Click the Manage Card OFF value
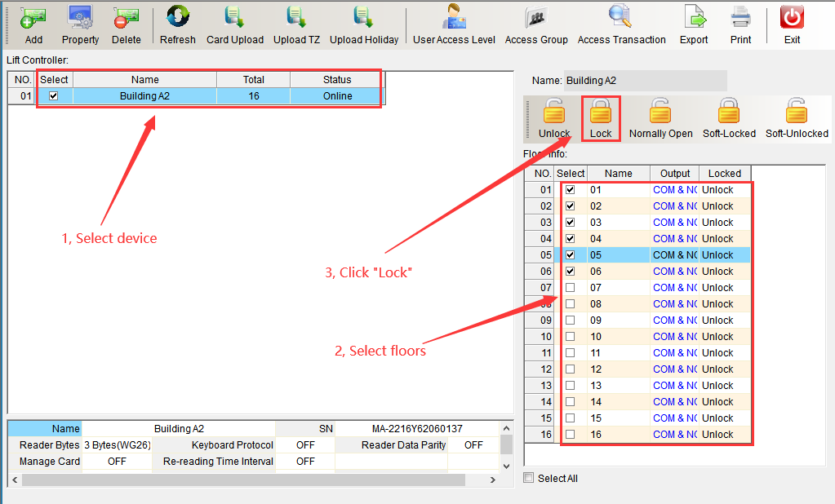The width and height of the screenshot is (835, 504). point(118,462)
